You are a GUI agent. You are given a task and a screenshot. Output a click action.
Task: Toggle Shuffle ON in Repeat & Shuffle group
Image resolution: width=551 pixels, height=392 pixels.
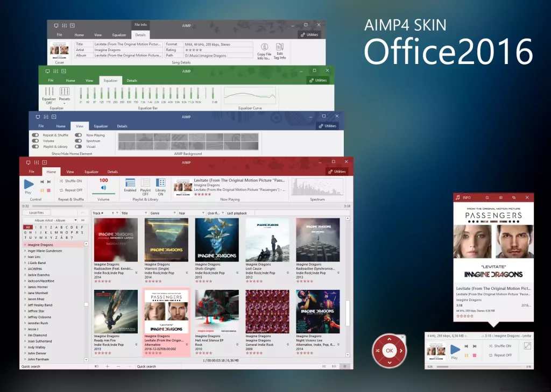pyautogui.click(x=73, y=180)
